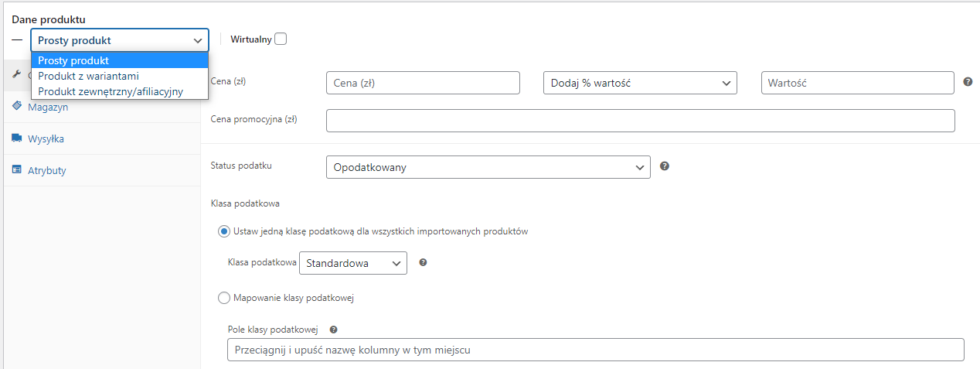The height and width of the screenshot is (369, 980).
Task: Click the Wirtualny label text
Action: [251, 39]
